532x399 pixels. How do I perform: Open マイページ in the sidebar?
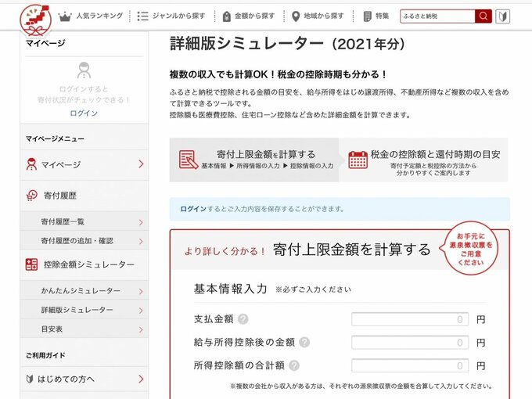pyautogui.click(x=84, y=164)
